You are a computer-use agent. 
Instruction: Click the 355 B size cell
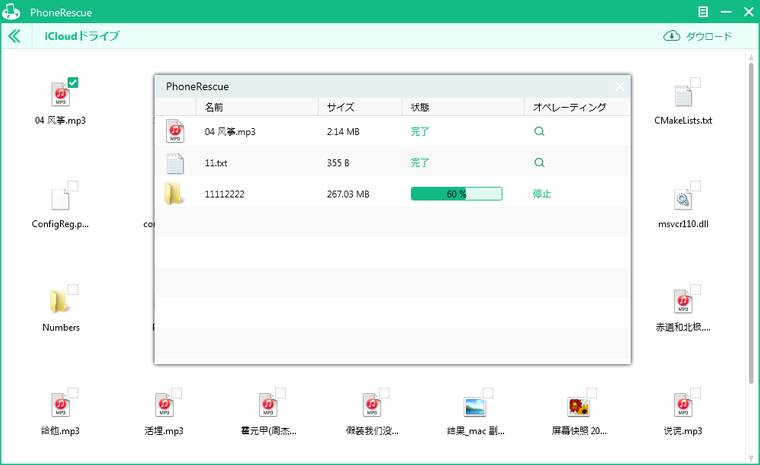tap(338, 163)
